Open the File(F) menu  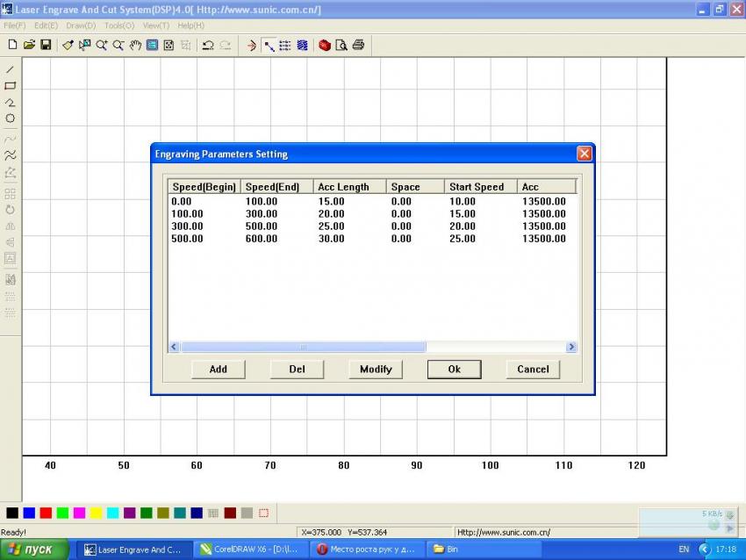[x=15, y=25]
